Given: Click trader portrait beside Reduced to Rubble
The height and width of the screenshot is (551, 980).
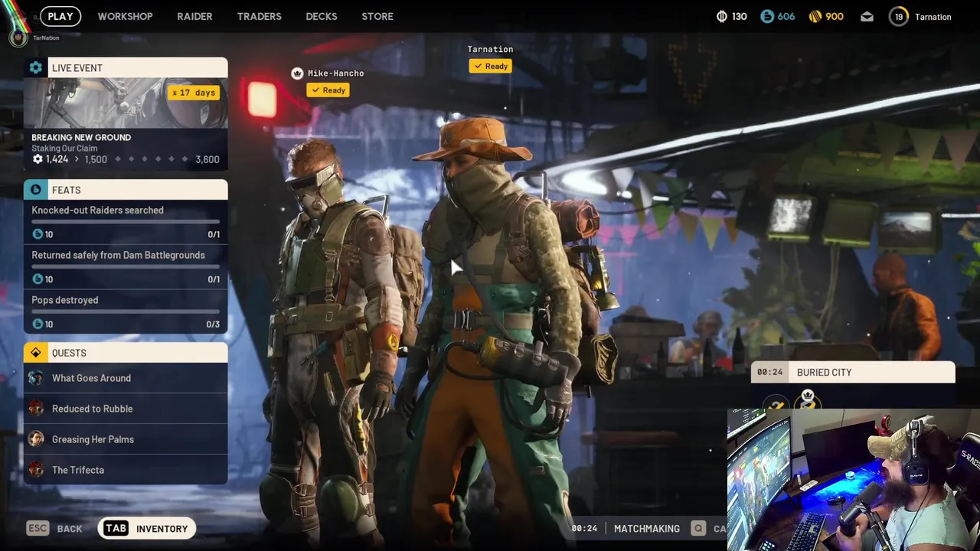Looking at the screenshot, I should point(36,409).
